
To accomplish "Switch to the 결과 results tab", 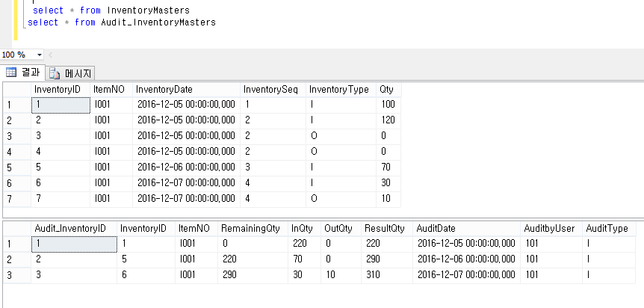I will (x=24, y=73).
